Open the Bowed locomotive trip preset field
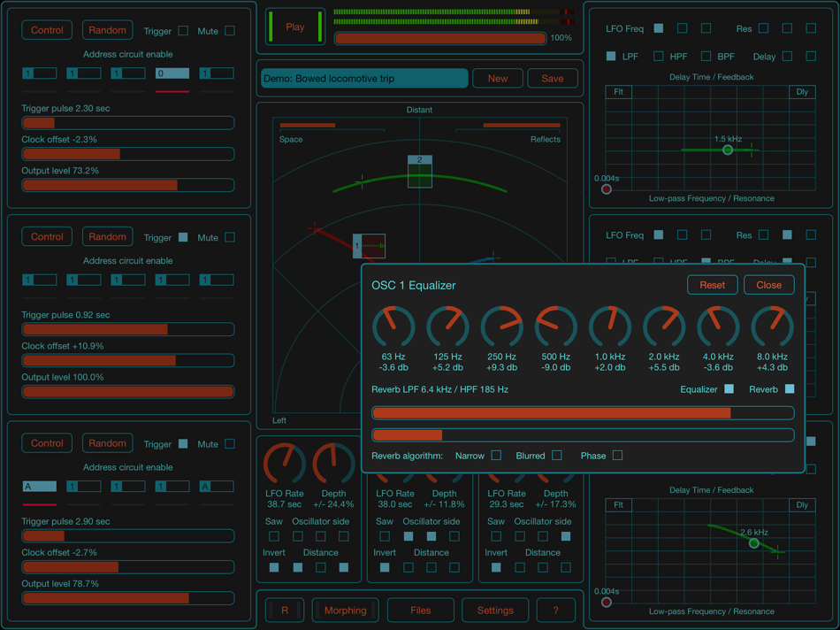840x630 pixels. click(x=363, y=78)
